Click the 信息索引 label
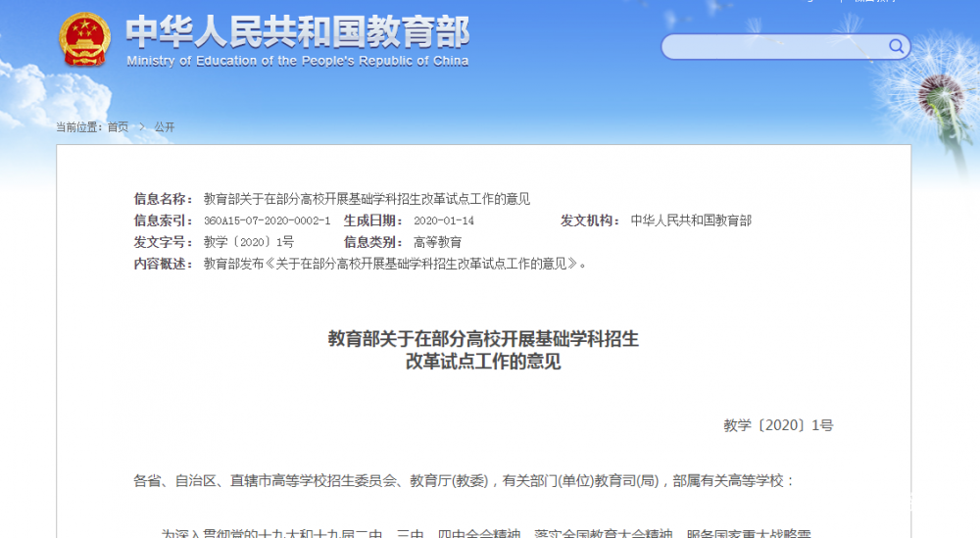Screen dimensions: 980x538 (x=163, y=220)
